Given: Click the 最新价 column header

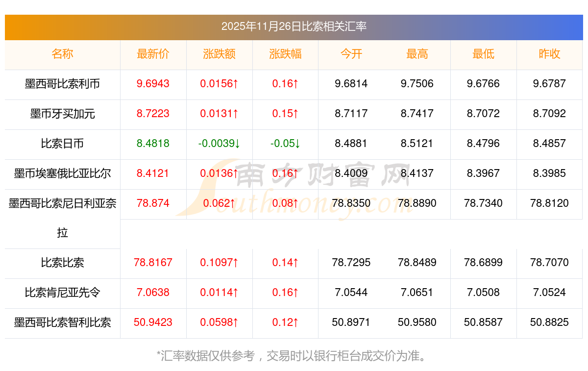Looking at the screenshot, I should click(153, 54).
